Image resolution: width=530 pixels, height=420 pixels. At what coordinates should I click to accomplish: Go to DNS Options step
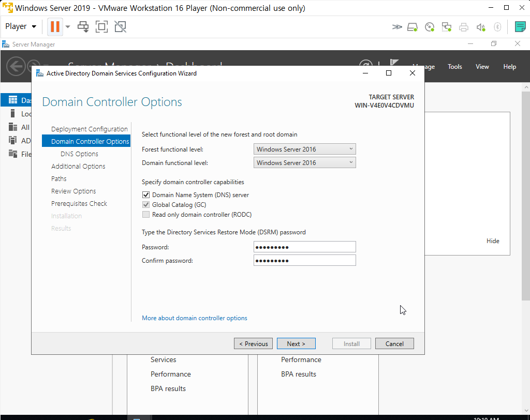tap(79, 154)
